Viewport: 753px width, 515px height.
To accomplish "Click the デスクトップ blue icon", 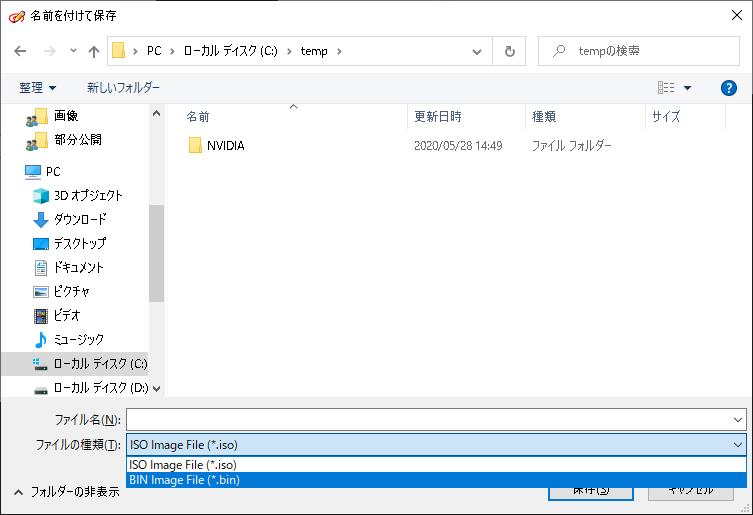I will (x=41, y=244).
